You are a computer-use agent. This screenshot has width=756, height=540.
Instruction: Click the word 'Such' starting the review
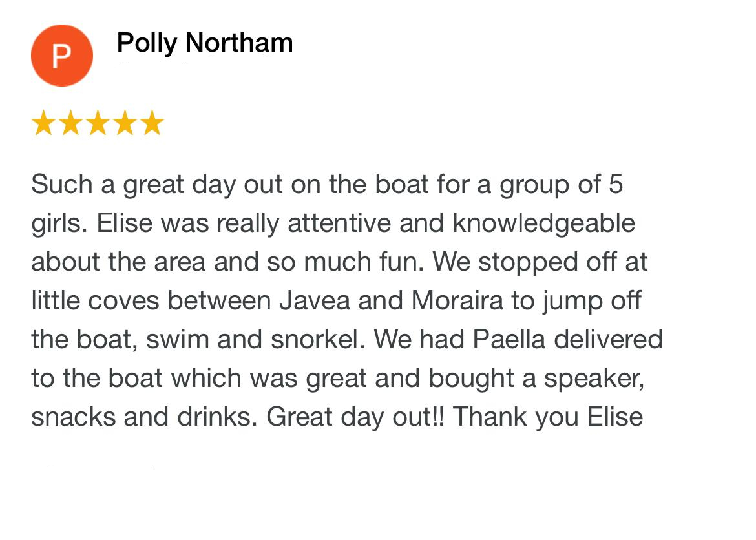coord(62,185)
